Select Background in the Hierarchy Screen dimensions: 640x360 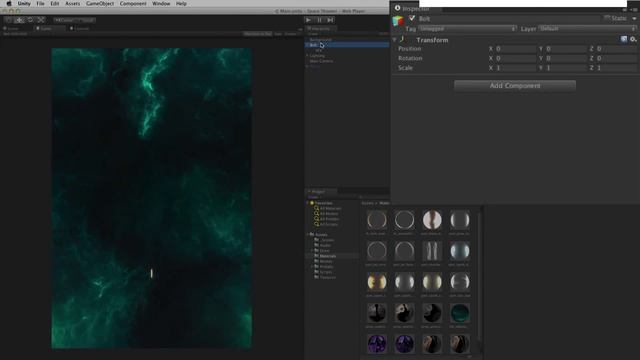pyautogui.click(x=320, y=40)
